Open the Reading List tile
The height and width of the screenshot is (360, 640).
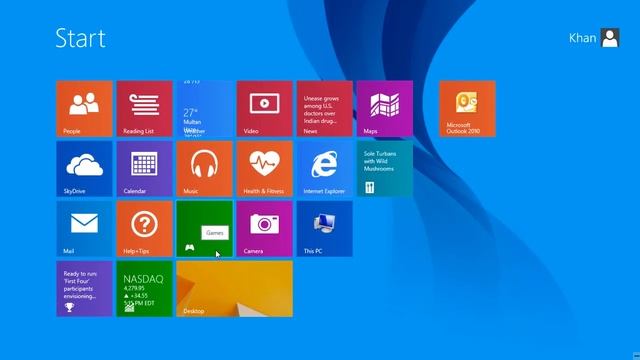144,109
